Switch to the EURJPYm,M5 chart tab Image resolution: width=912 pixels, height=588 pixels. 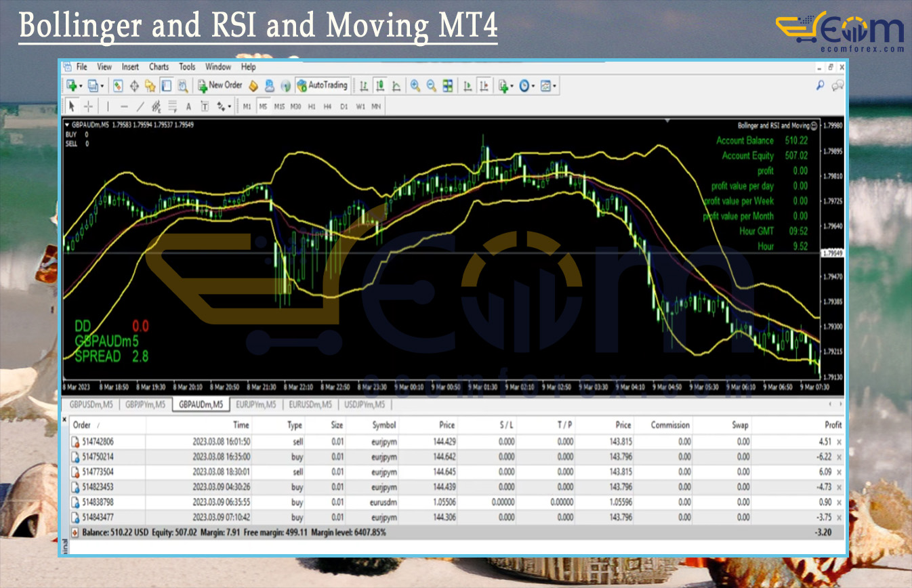(x=255, y=404)
